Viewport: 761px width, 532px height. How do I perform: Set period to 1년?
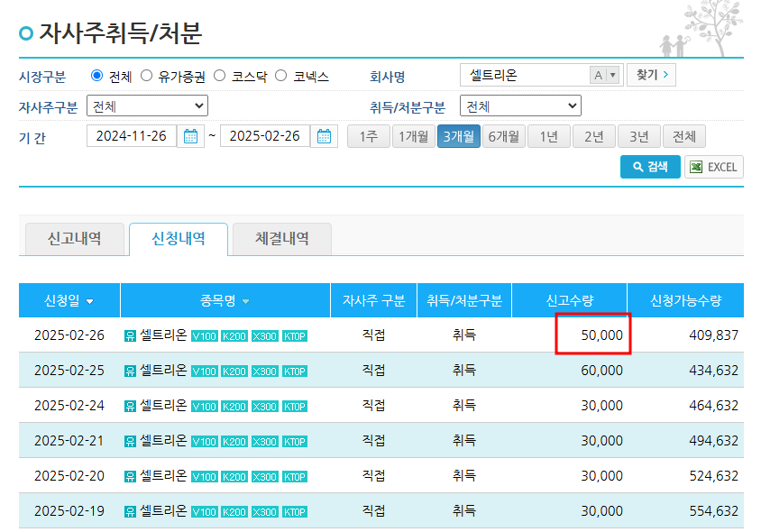click(x=549, y=136)
